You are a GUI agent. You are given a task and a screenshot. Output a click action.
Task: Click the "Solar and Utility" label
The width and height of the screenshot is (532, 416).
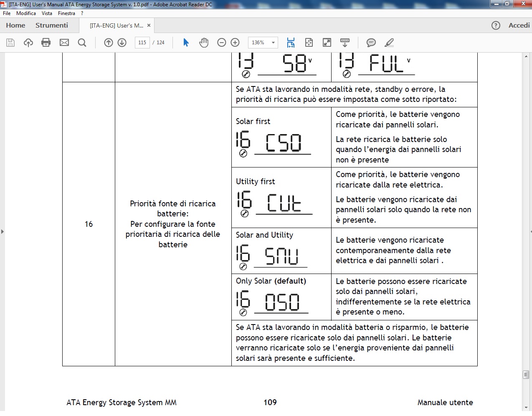[x=265, y=235]
